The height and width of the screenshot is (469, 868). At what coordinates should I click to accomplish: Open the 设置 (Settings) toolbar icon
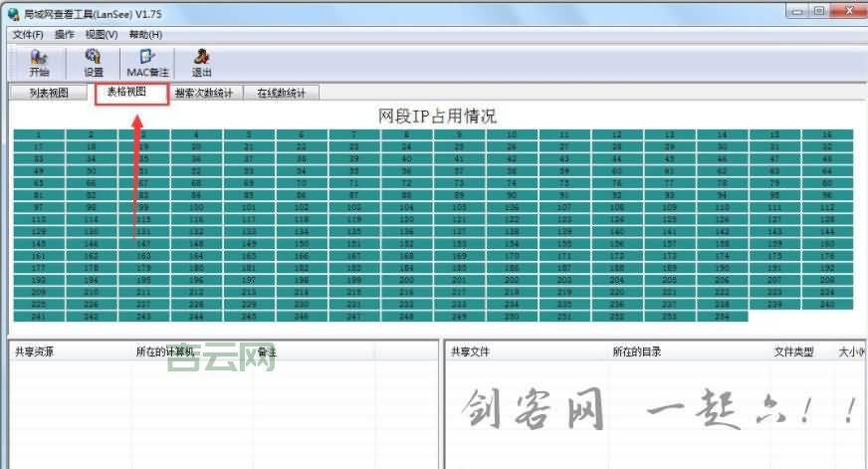(x=93, y=63)
